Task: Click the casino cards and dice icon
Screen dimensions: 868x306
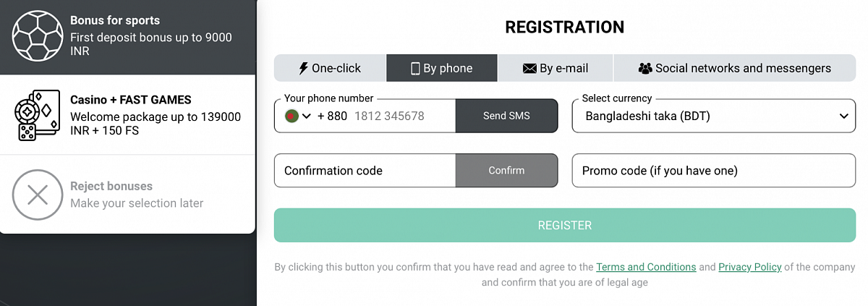Action: coord(38,115)
